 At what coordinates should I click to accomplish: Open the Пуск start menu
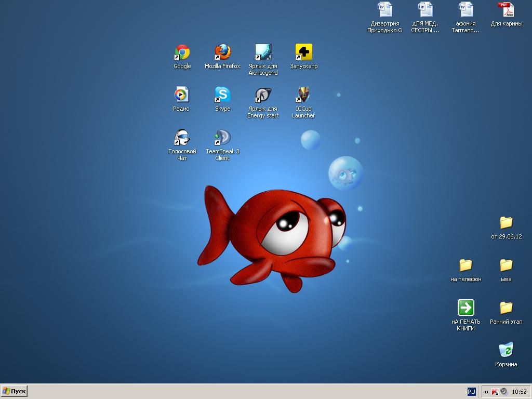pyautogui.click(x=14, y=391)
